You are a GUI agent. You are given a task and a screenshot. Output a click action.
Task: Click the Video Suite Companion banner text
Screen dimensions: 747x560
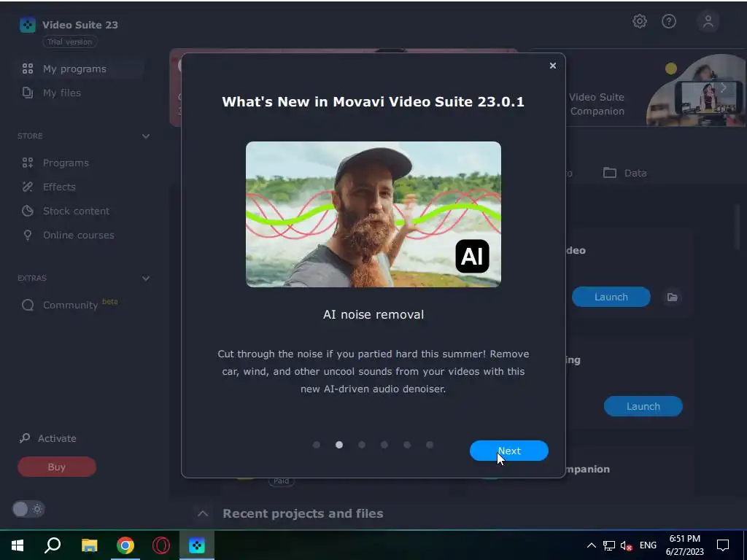[597, 104]
